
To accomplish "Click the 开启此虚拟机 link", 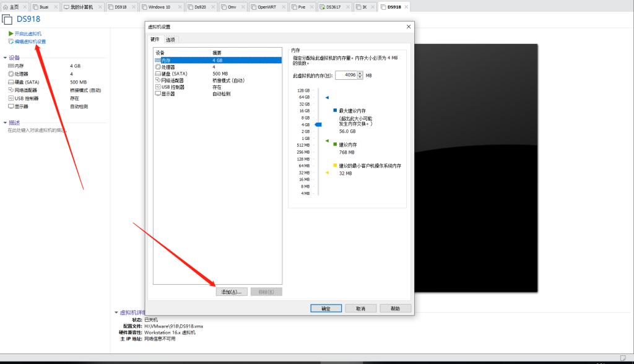I will [x=28, y=33].
